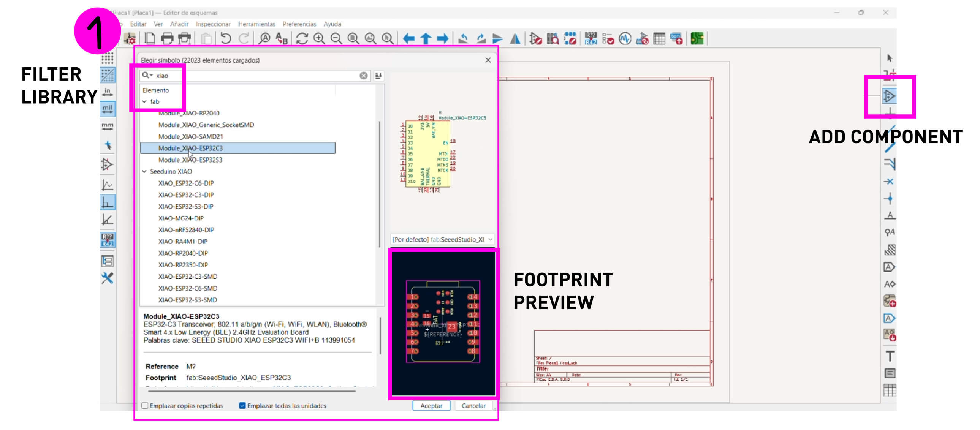Open the Editar menu
980x430 pixels.
[138, 24]
